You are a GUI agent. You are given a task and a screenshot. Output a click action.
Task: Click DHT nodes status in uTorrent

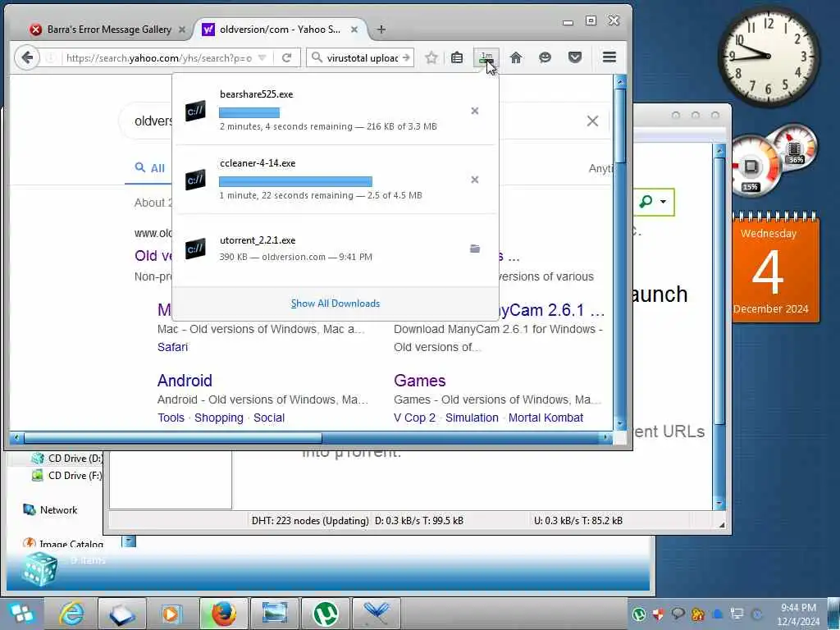pyautogui.click(x=310, y=521)
